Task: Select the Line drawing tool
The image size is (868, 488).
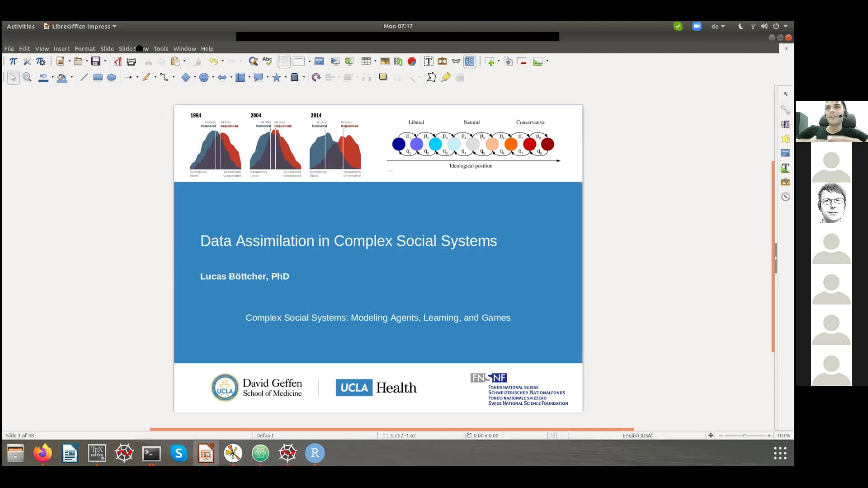Action: click(84, 78)
